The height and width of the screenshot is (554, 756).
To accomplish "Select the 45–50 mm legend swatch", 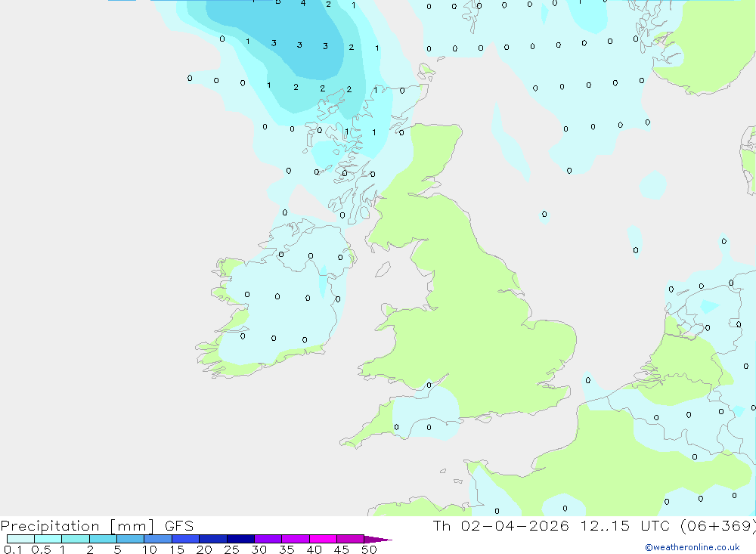I will 351,539.
